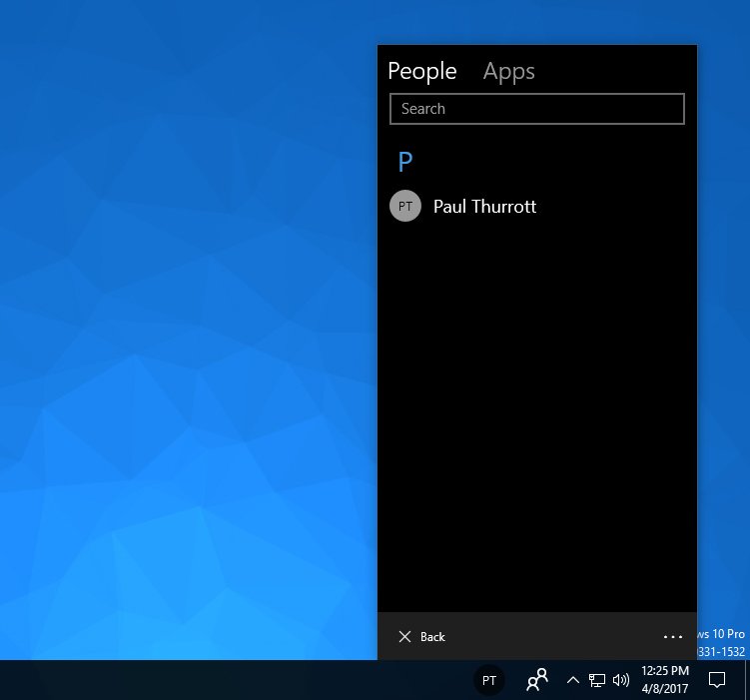Open pinned PT contact on taskbar
750x700 pixels.
pyautogui.click(x=488, y=680)
